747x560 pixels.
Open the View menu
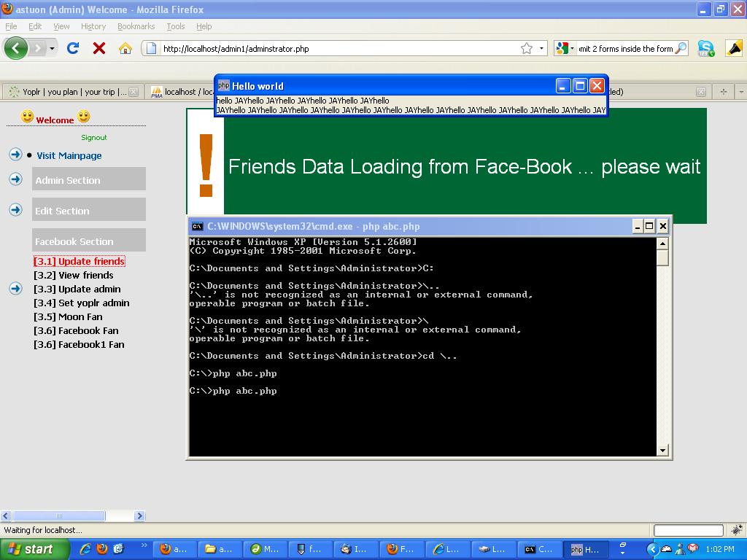[61, 26]
